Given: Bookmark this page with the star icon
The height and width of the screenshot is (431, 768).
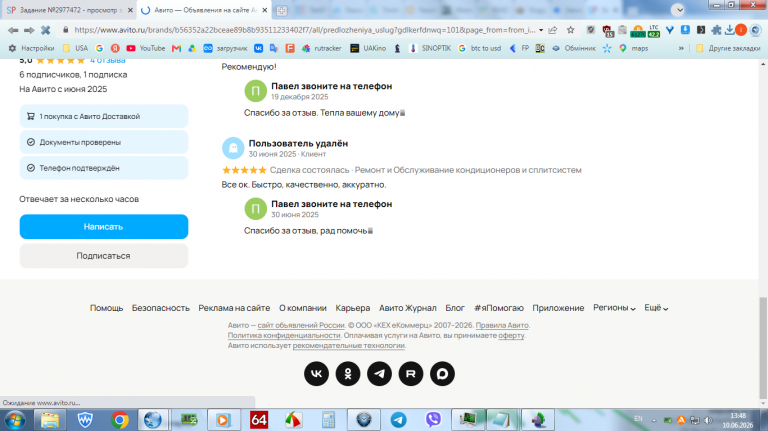Looking at the screenshot, I should pos(571,30).
